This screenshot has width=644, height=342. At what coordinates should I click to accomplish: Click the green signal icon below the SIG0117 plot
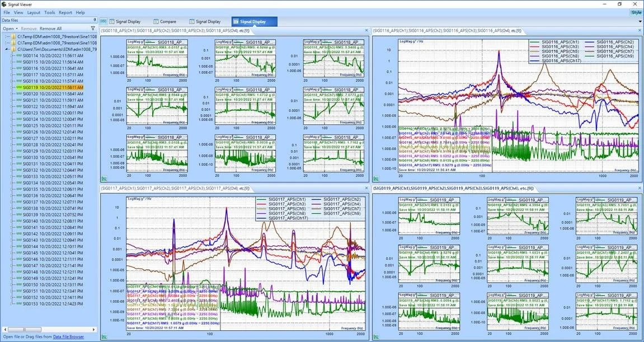pyautogui.click(x=105, y=336)
